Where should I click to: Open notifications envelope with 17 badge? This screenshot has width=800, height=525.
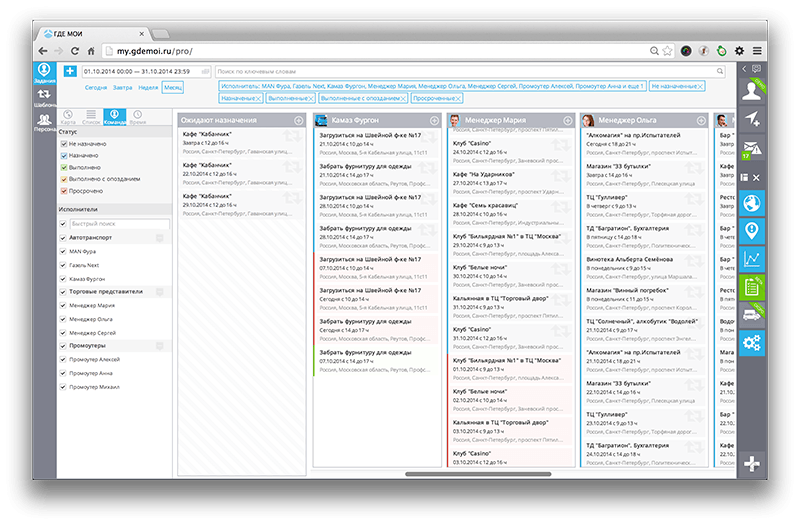coord(752,149)
